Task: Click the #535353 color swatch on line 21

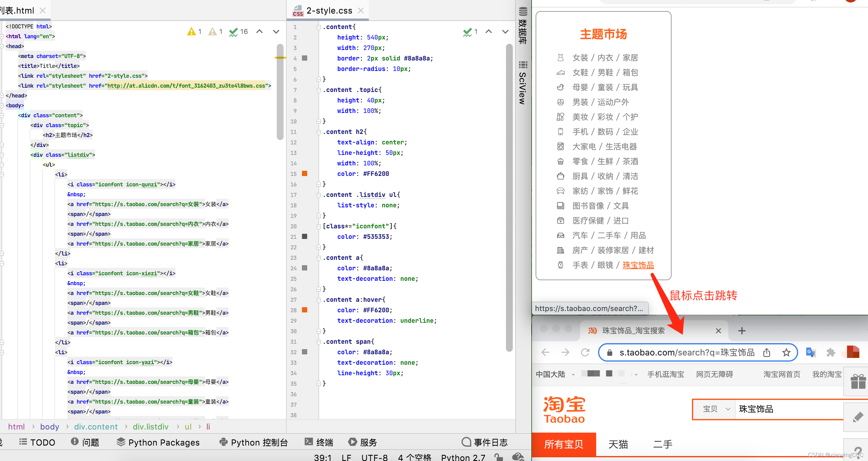Action: (x=305, y=237)
